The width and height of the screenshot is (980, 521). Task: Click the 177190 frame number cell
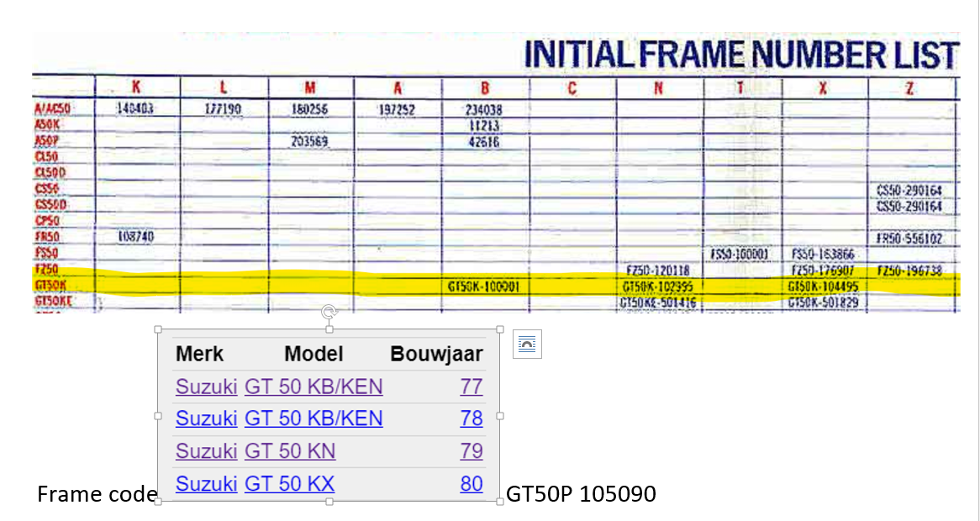[x=223, y=110]
